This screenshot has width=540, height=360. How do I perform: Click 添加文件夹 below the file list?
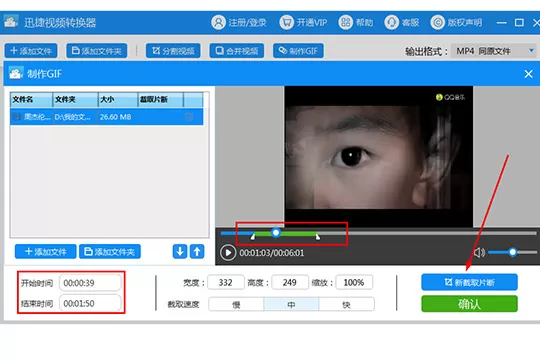[110, 251]
